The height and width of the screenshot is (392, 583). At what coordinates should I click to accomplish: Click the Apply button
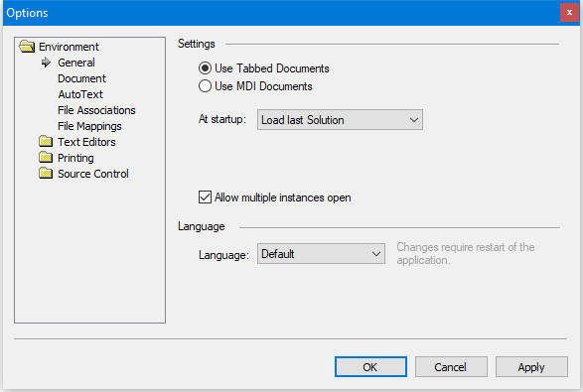tap(531, 367)
